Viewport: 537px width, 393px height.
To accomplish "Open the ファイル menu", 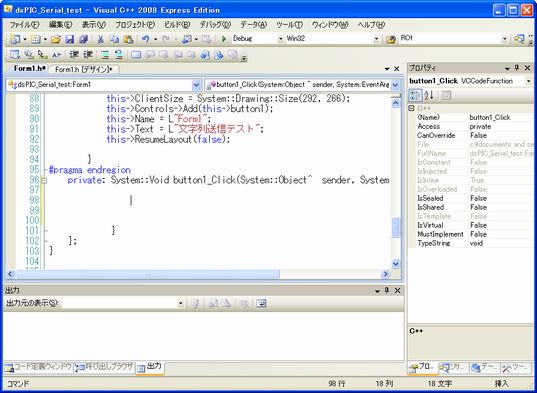I will pos(24,25).
